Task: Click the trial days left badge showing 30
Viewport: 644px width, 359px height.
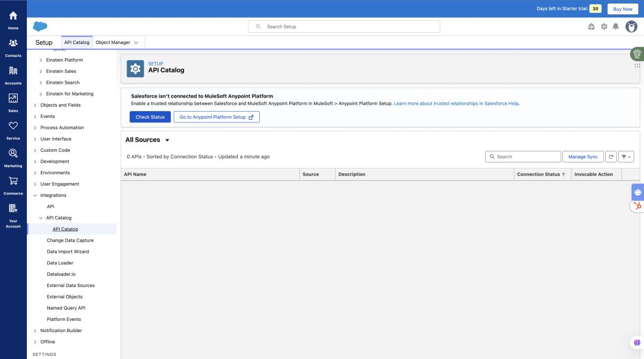Action: 595,9
